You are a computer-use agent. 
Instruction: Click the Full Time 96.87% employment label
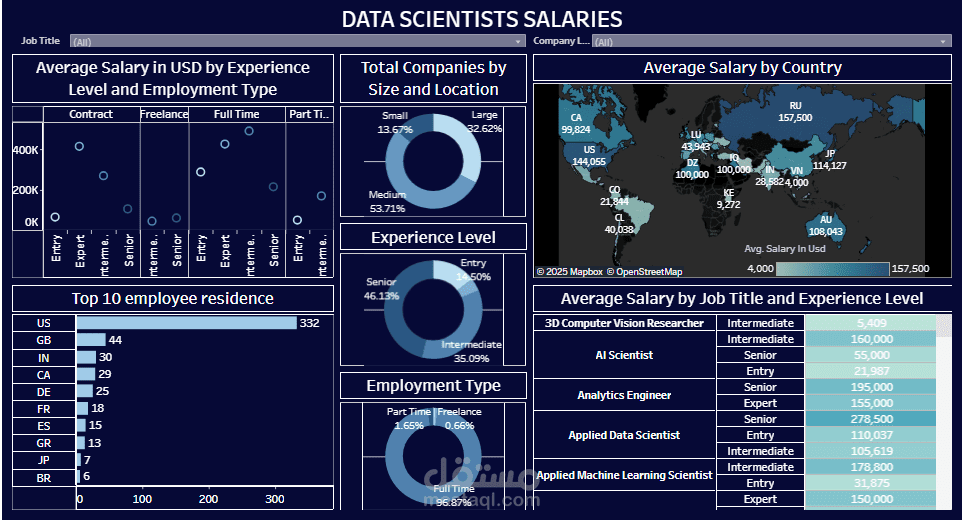click(x=454, y=495)
